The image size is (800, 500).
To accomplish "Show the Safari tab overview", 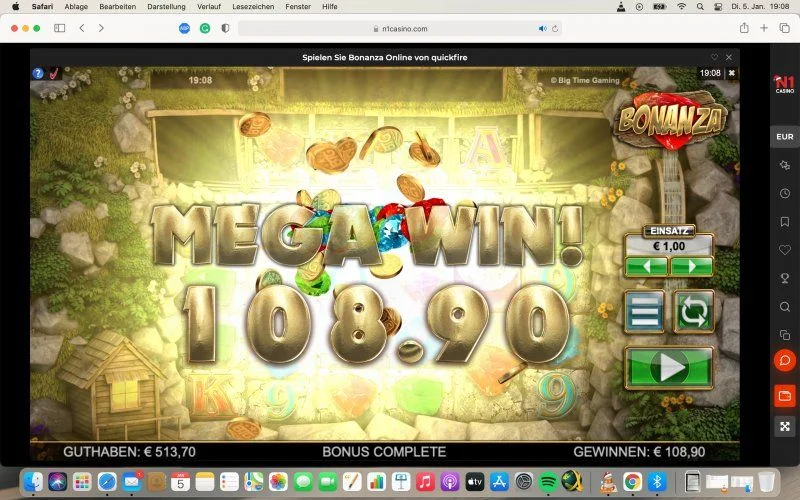I will [x=785, y=28].
